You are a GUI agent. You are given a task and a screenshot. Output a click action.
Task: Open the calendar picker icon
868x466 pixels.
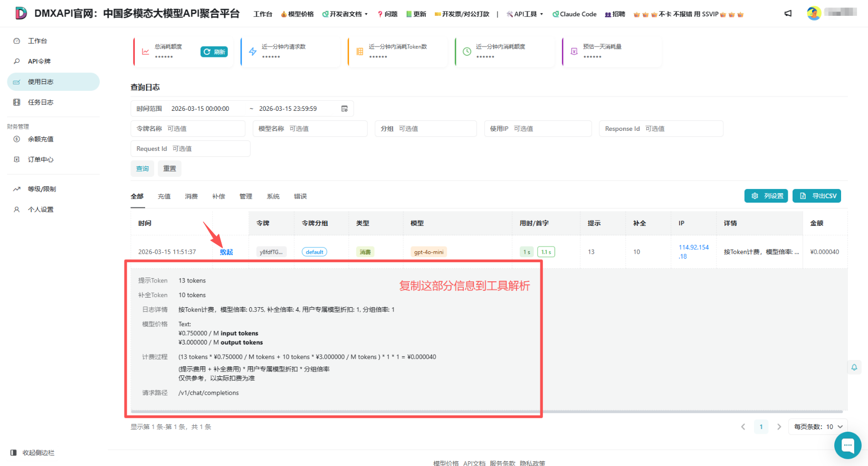345,109
